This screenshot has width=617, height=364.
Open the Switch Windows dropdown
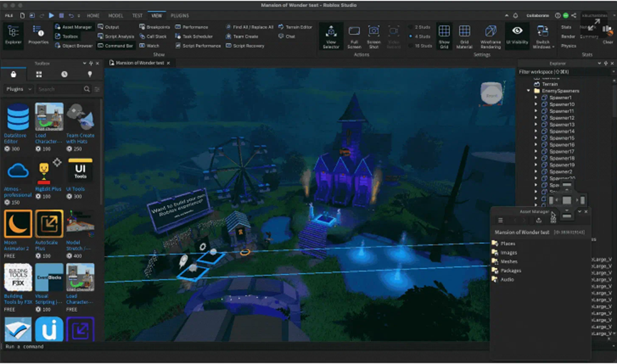[543, 36]
